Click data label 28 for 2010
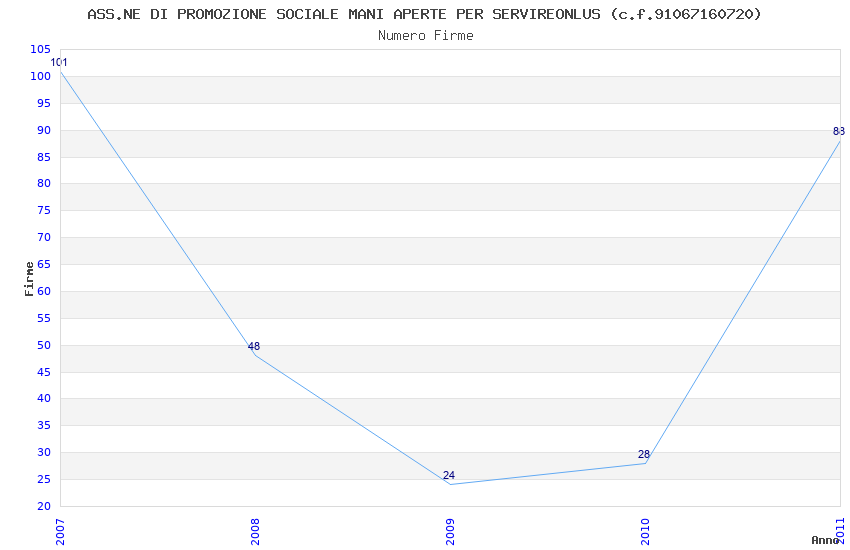850x550 pixels. click(x=644, y=454)
